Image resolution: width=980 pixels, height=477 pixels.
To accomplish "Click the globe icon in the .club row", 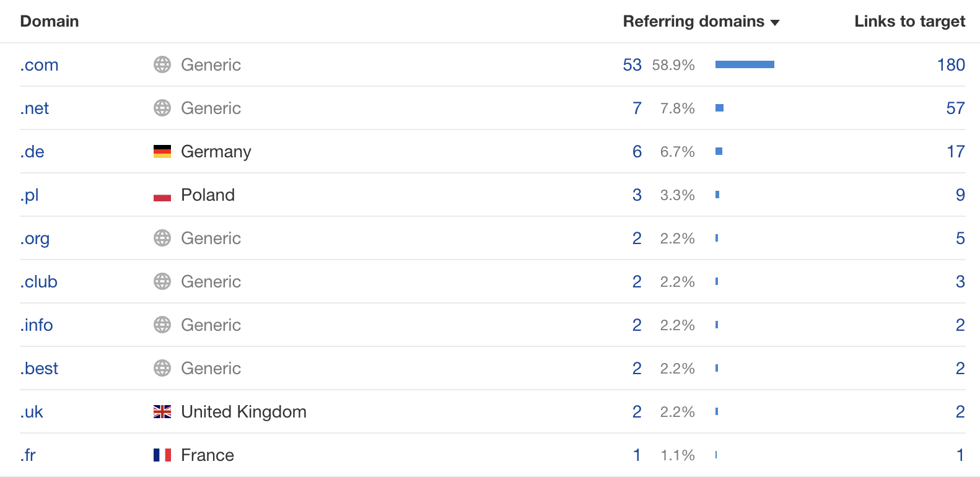I will click(162, 281).
